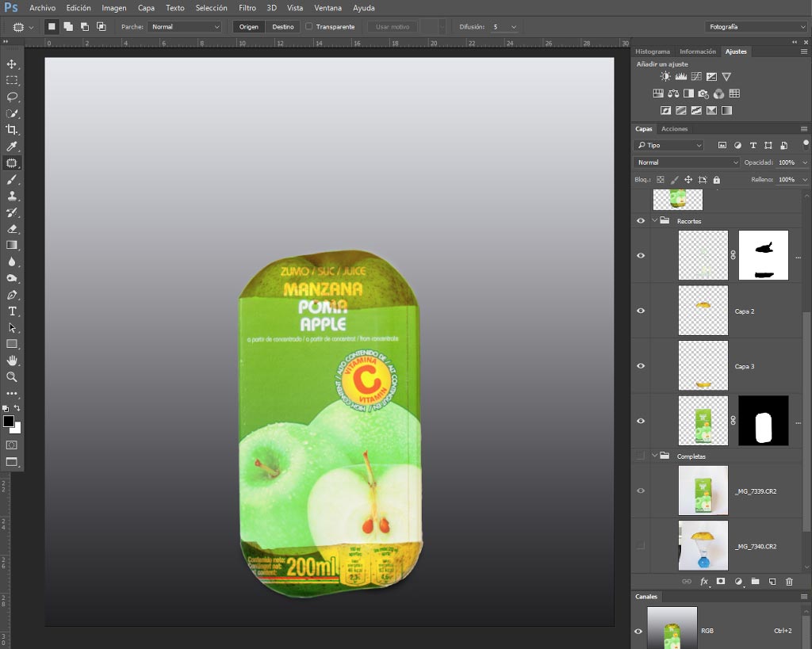Switch to the Histograma tab

point(653,52)
